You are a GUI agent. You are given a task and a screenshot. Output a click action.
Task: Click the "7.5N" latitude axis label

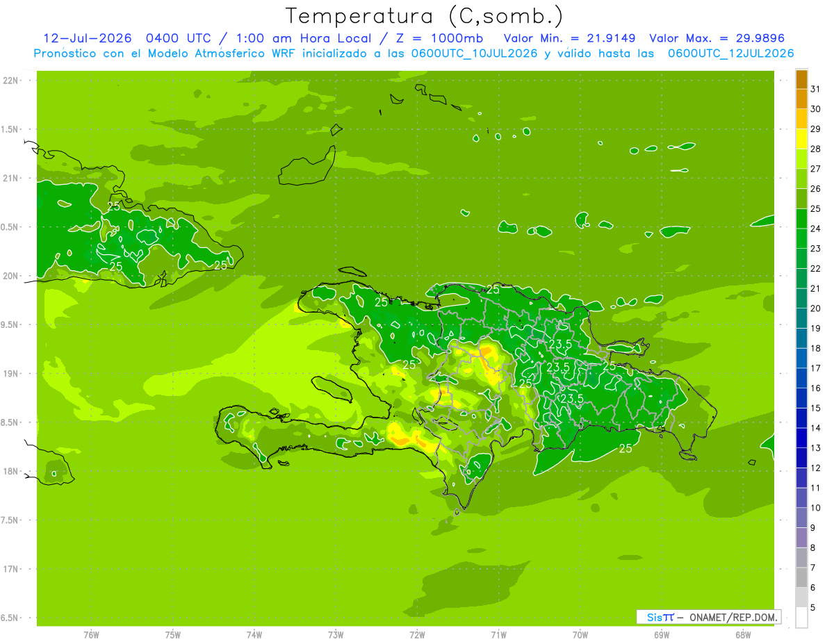[10, 521]
